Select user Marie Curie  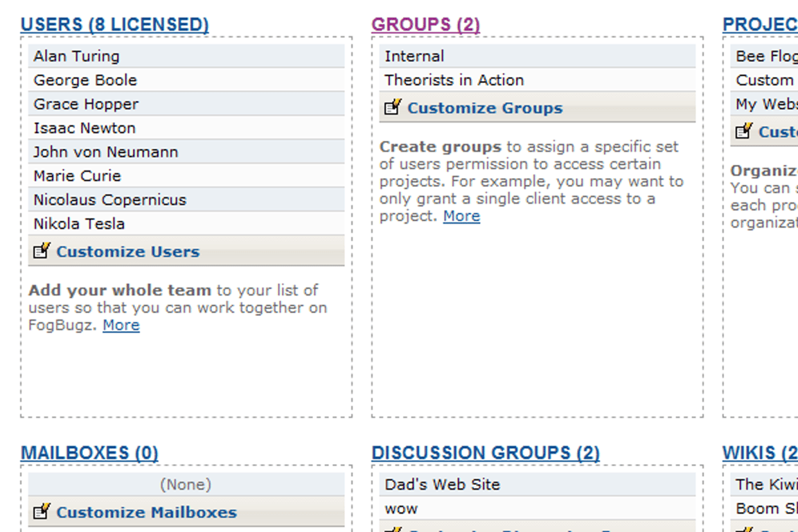186,176
